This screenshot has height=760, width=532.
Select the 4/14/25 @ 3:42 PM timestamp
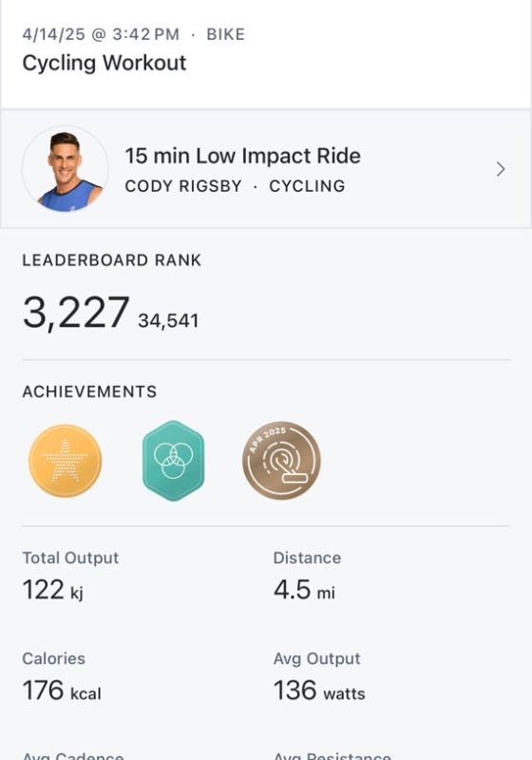pyautogui.click(x=101, y=34)
